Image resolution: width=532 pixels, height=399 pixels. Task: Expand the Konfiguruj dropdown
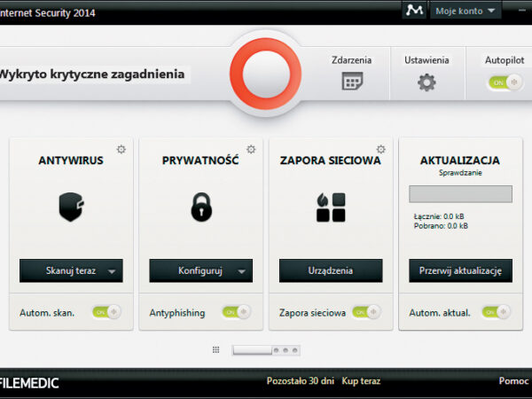tap(241, 271)
